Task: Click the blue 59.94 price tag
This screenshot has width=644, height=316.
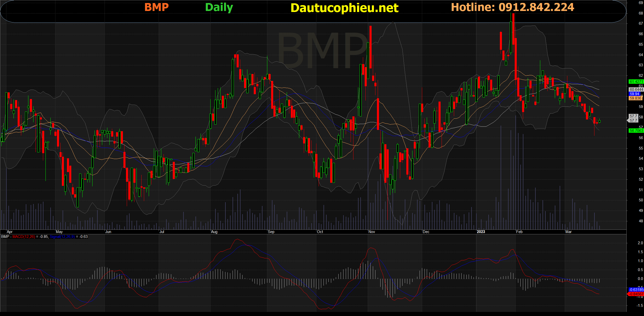Action: [x=635, y=94]
